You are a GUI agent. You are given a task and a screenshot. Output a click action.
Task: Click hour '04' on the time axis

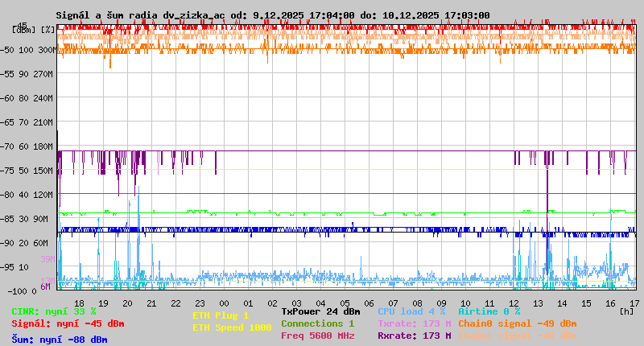[x=320, y=303]
